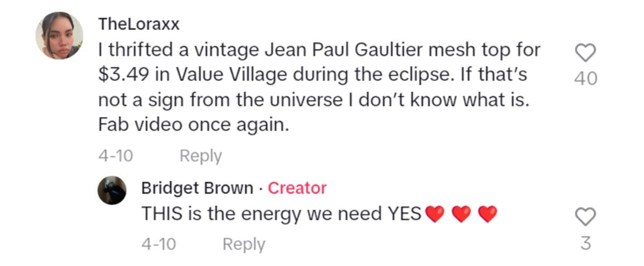Viewport: 644px width, 266px height.
Task: Click the 3 likes count on the reply
Action: pos(586,243)
